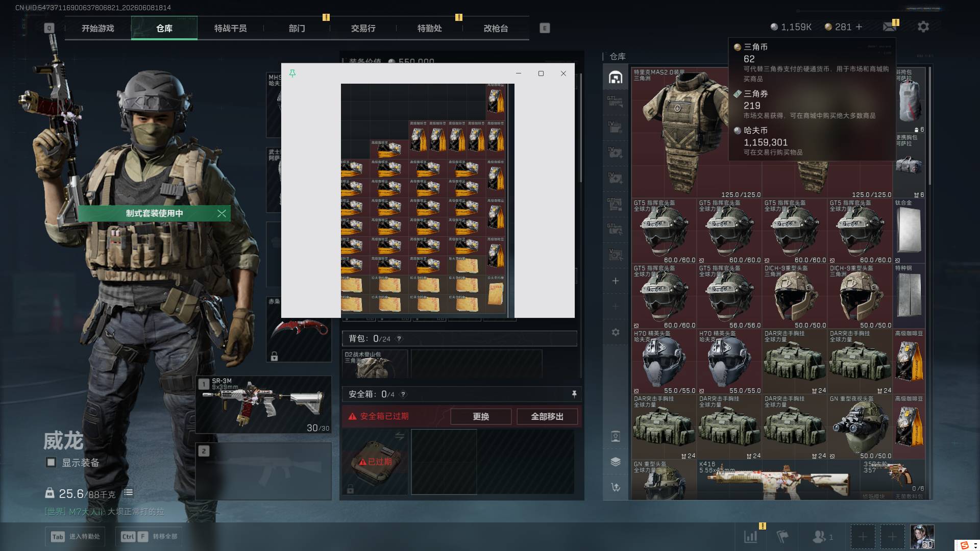This screenshot has width=980, height=551.
Task: Open the settings gear icon
Action: pos(923,27)
